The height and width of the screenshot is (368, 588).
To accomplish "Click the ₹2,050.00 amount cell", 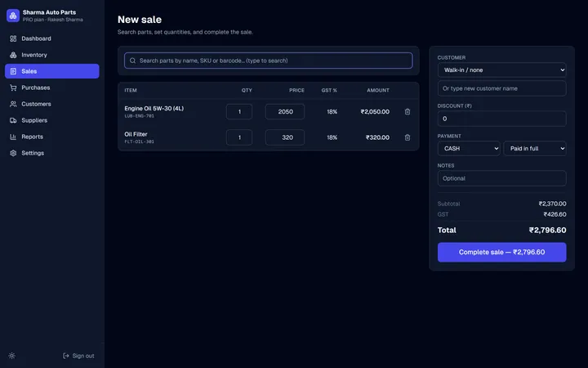I will tap(375, 111).
